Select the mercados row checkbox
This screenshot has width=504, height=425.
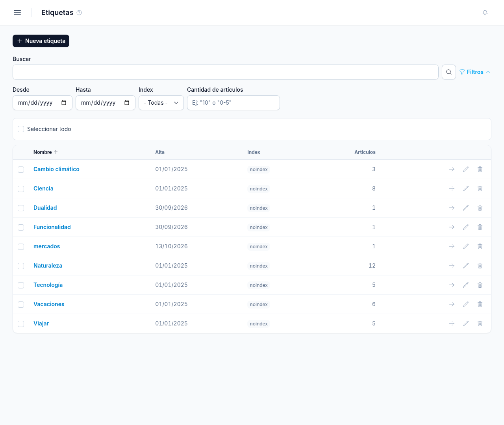[21, 247]
